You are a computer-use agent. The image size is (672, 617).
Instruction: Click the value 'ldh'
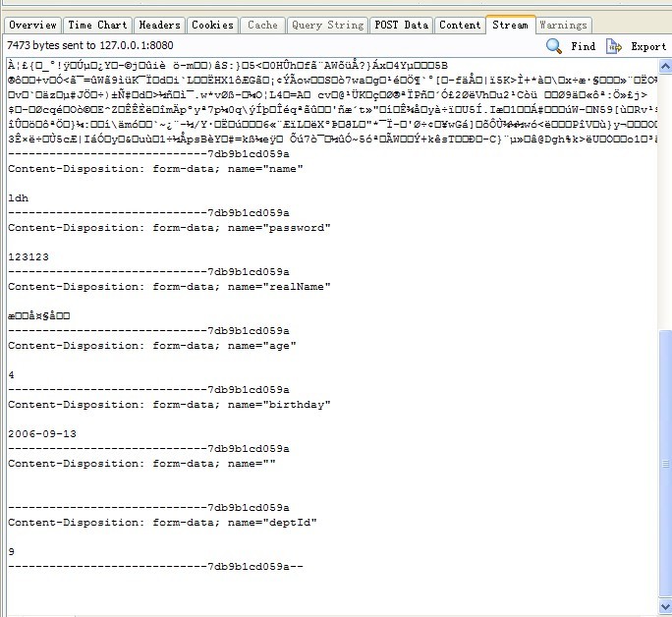click(18, 197)
